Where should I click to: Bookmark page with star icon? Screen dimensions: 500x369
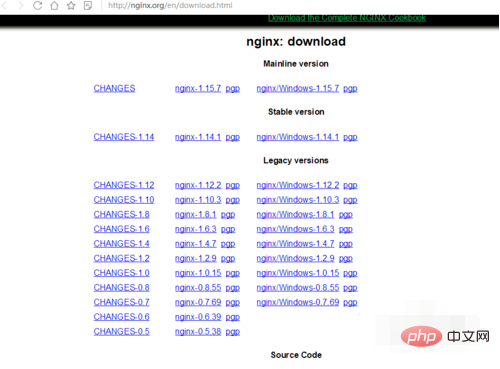click(71, 5)
